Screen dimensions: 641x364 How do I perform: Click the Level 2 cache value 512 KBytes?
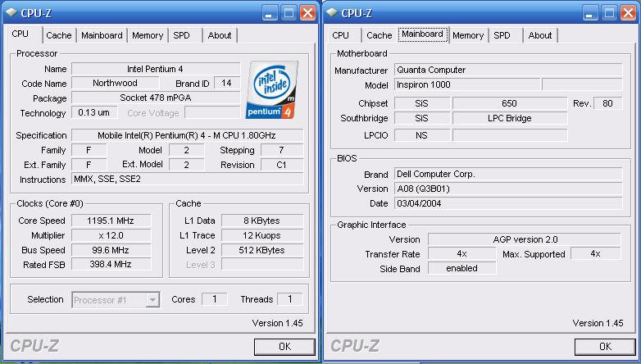(262, 250)
